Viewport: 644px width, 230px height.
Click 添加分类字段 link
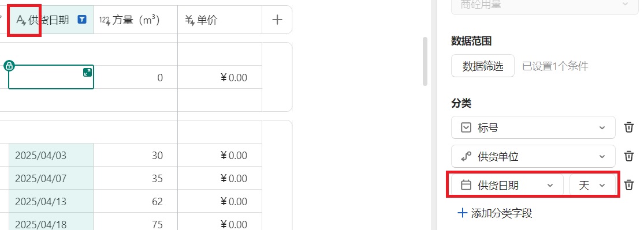[495, 213]
